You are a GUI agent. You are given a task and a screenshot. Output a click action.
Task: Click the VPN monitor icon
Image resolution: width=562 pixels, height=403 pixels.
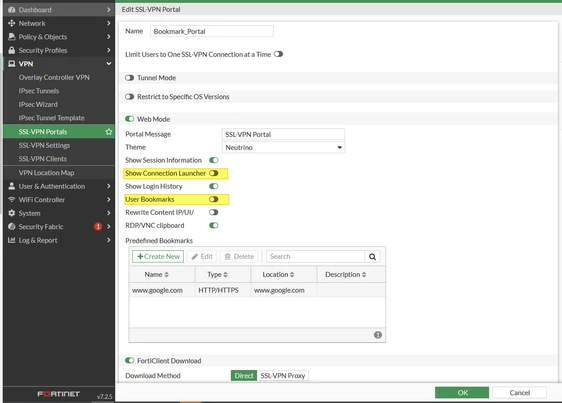[x=11, y=64]
